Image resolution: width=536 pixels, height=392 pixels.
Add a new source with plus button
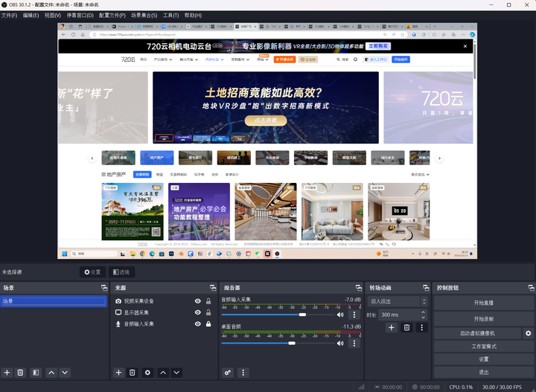pyautogui.click(x=118, y=373)
